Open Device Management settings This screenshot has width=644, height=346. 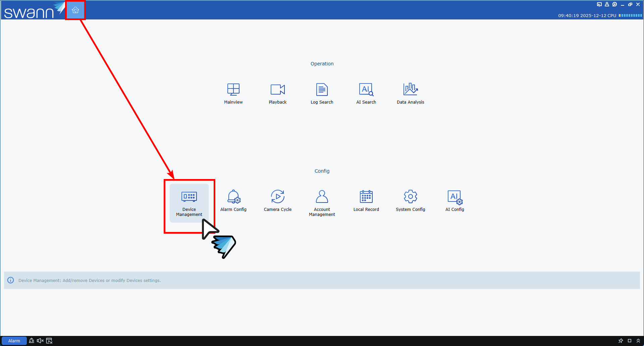(189, 201)
